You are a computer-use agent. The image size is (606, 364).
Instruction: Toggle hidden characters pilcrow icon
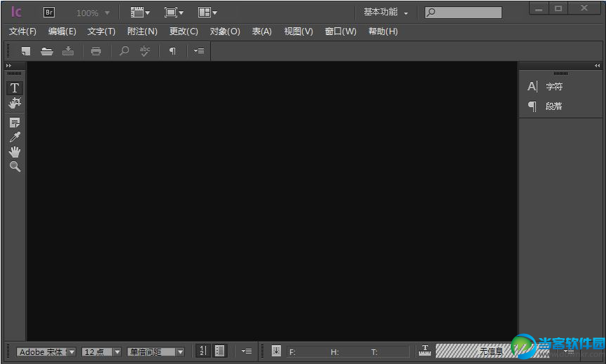tap(172, 51)
